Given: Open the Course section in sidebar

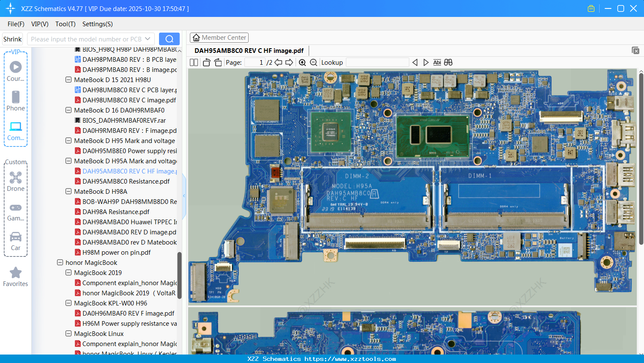Looking at the screenshot, I should 16,71.
